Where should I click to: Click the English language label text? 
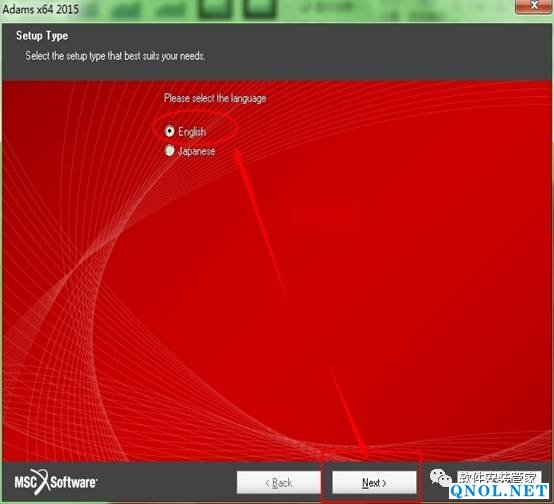point(192,132)
